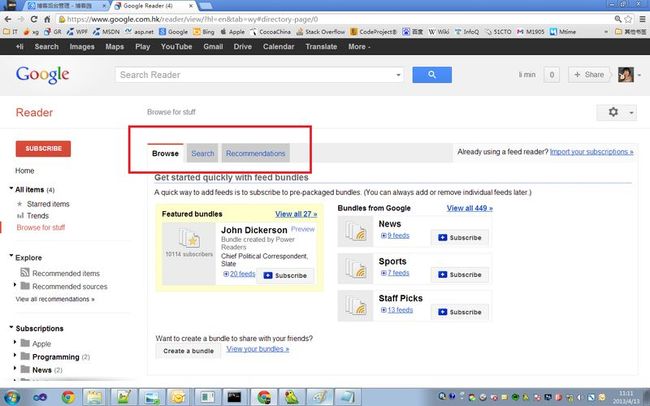Click the blue search magnifier button

[432, 75]
